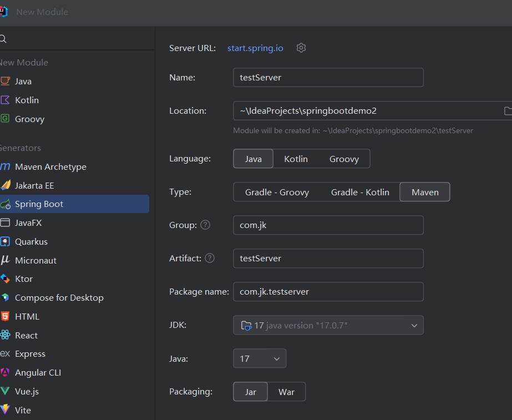This screenshot has height=420, width=512.
Task: Choose Gradle - Groovy build type
Action: point(277,192)
